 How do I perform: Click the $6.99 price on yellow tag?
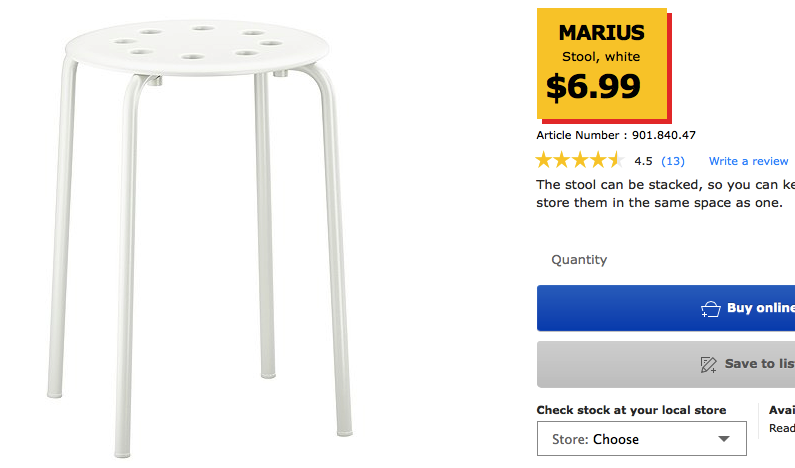tap(593, 87)
